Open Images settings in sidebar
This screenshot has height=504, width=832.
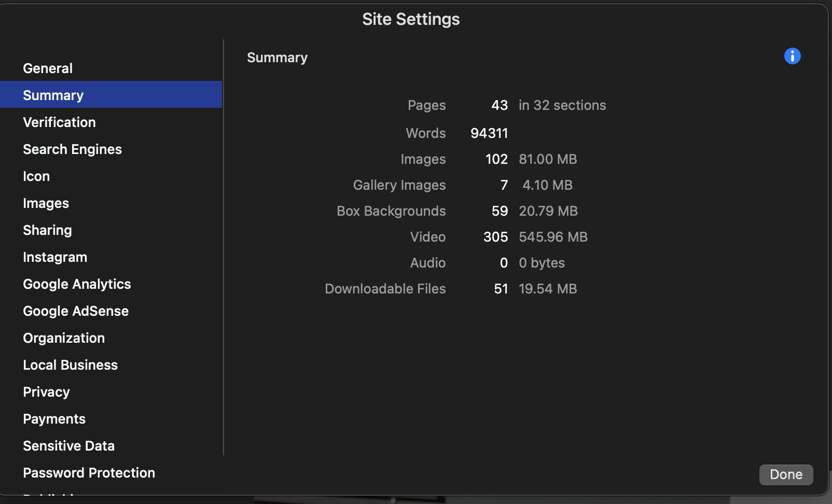click(x=46, y=203)
